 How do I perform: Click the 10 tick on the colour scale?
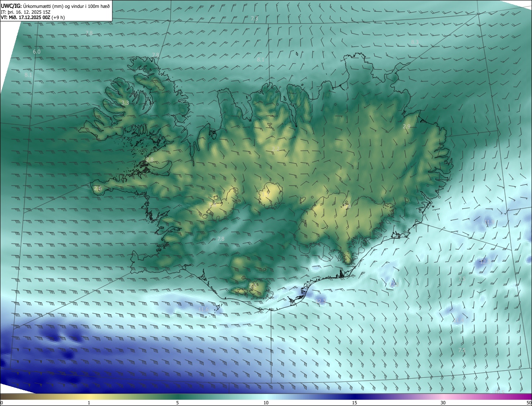click(x=266, y=403)
